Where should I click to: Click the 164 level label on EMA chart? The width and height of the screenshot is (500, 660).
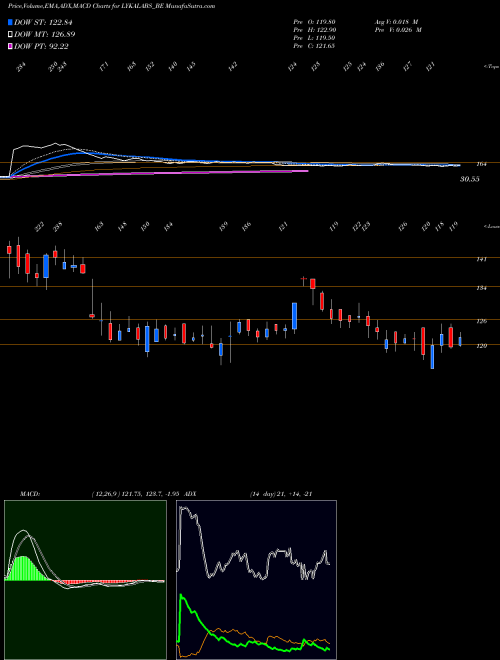pyautogui.click(x=481, y=164)
